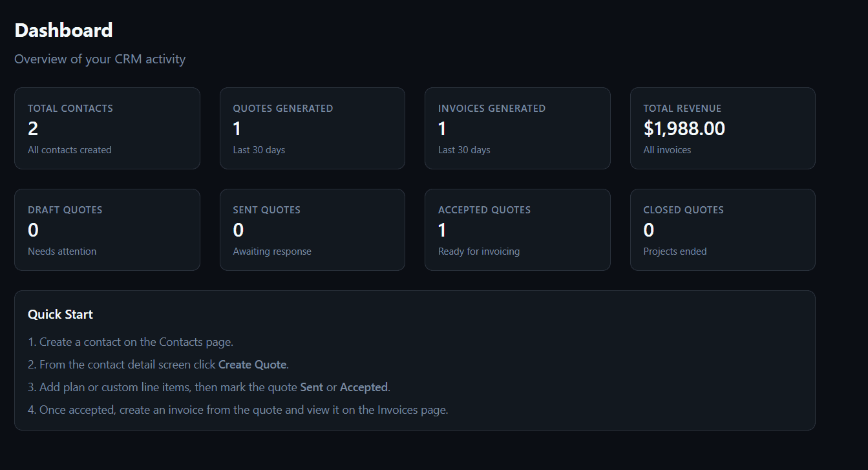Viewport: 868px width, 470px height.
Task: Click the Total Contacts card
Action: pos(107,128)
